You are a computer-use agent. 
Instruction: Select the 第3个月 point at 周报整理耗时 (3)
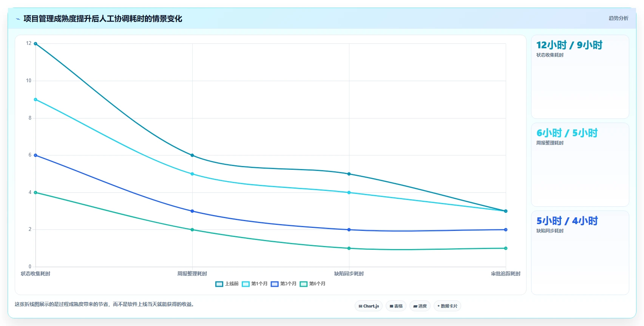point(192,211)
